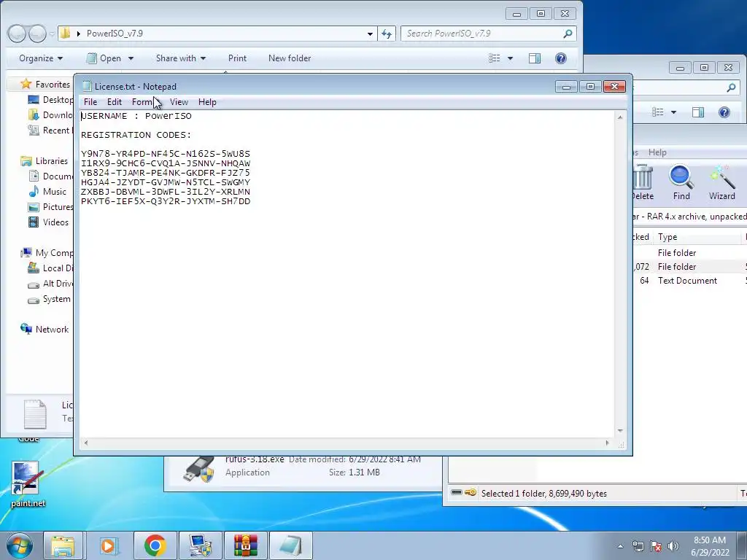Click the last registration code line PKYT6
The width and height of the screenshot is (747, 560).
166,201
